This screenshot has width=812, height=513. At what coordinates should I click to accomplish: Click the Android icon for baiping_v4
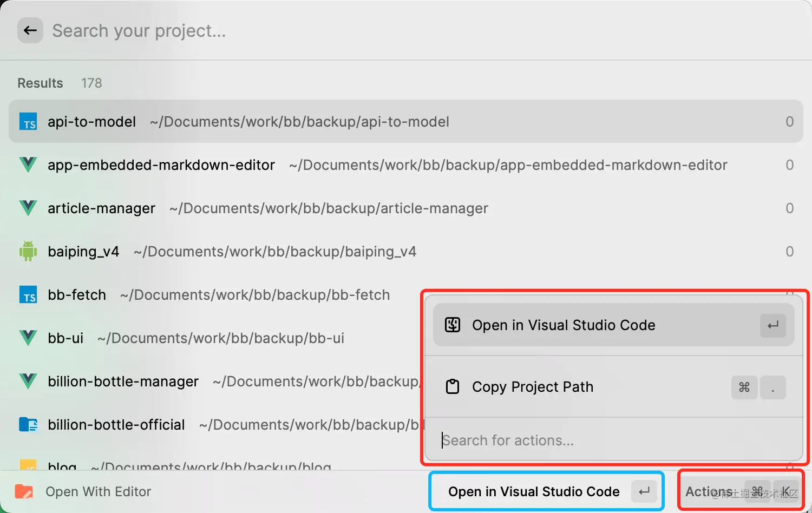[x=28, y=251]
